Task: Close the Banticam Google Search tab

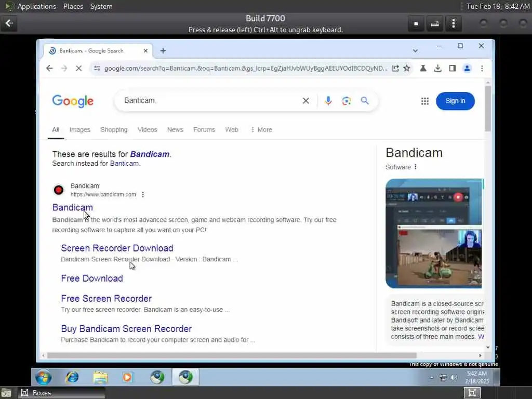Action: pos(145,50)
